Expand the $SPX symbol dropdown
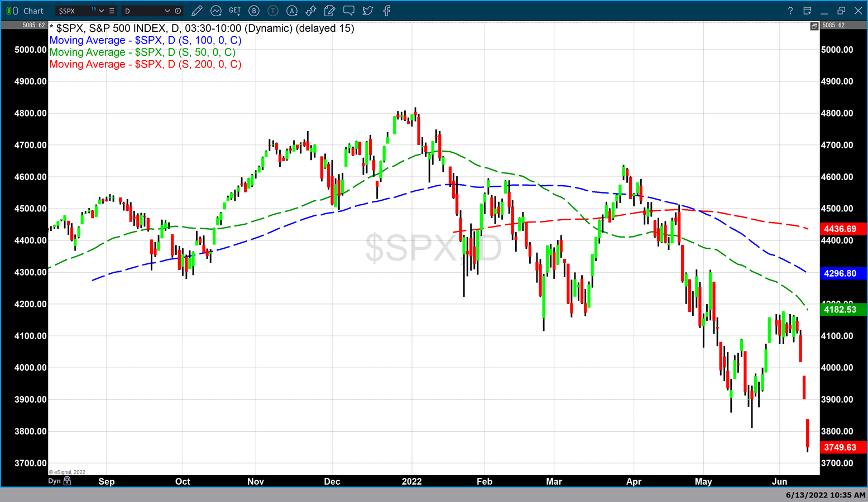This screenshot has width=868, height=502. pyautogui.click(x=102, y=11)
